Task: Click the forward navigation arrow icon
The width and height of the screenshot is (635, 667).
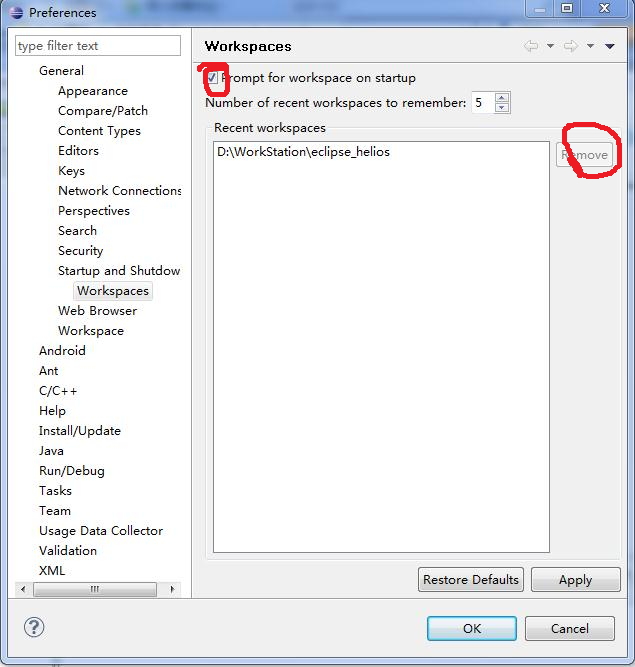Action: pyautogui.click(x=571, y=46)
